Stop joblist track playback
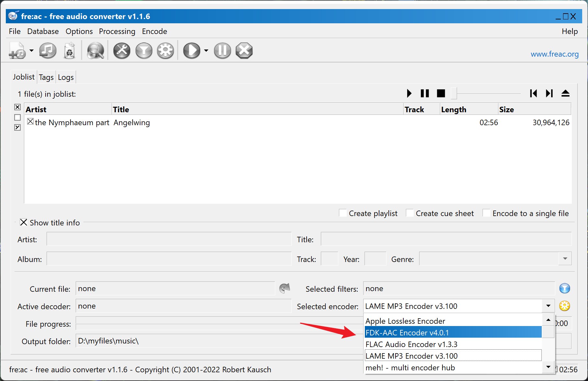The height and width of the screenshot is (381, 588). [441, 93]
